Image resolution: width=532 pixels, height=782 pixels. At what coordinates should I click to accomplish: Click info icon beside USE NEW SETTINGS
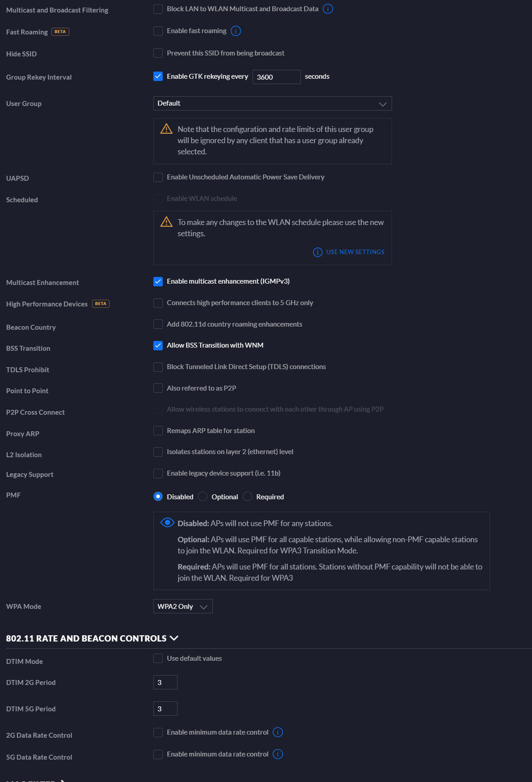click(x=317, y=252)
